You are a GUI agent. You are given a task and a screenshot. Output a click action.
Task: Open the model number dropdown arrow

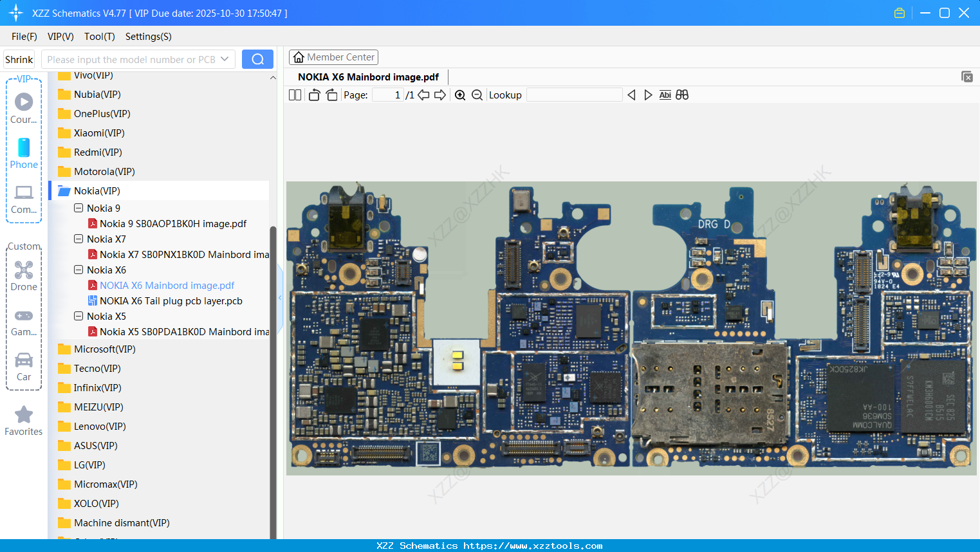pos(225,59)
